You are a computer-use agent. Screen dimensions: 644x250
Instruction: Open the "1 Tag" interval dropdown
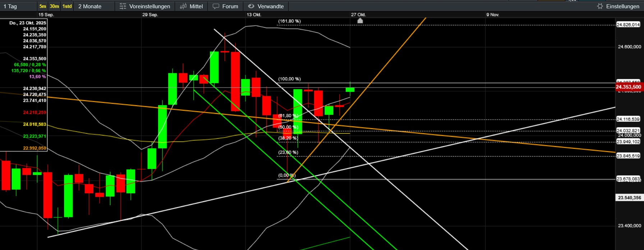[18, 6]
